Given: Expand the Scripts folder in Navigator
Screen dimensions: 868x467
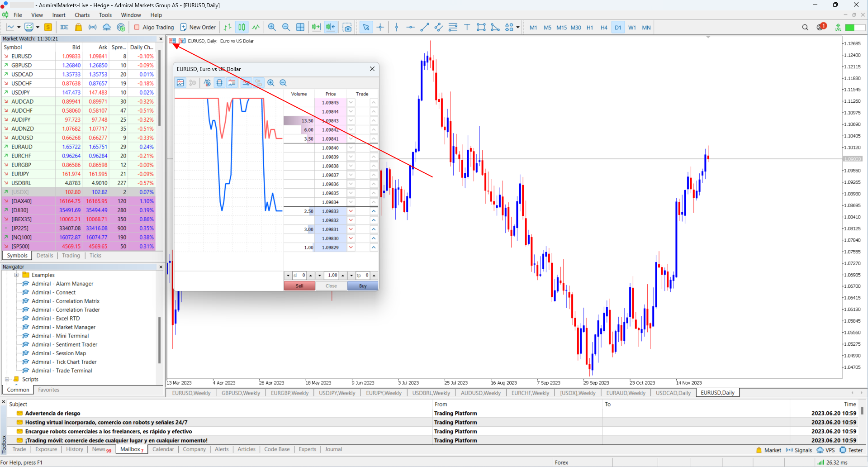Looking at the screenshot, I should [x=7, y=379].
